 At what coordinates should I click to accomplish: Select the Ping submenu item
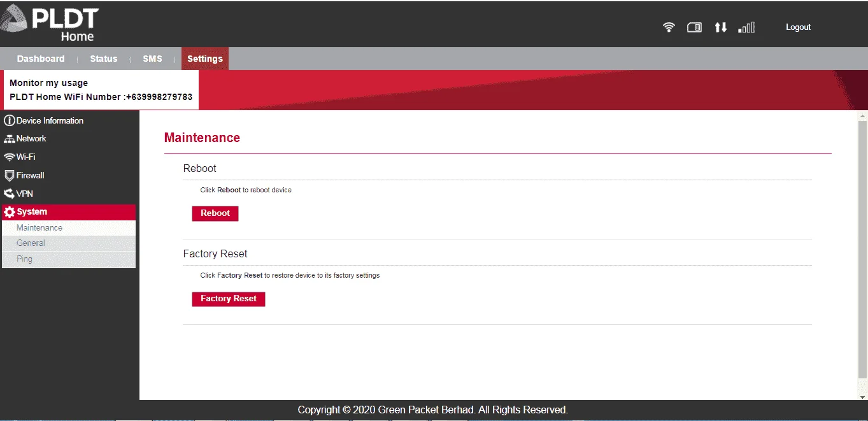(x=69, y=259)
